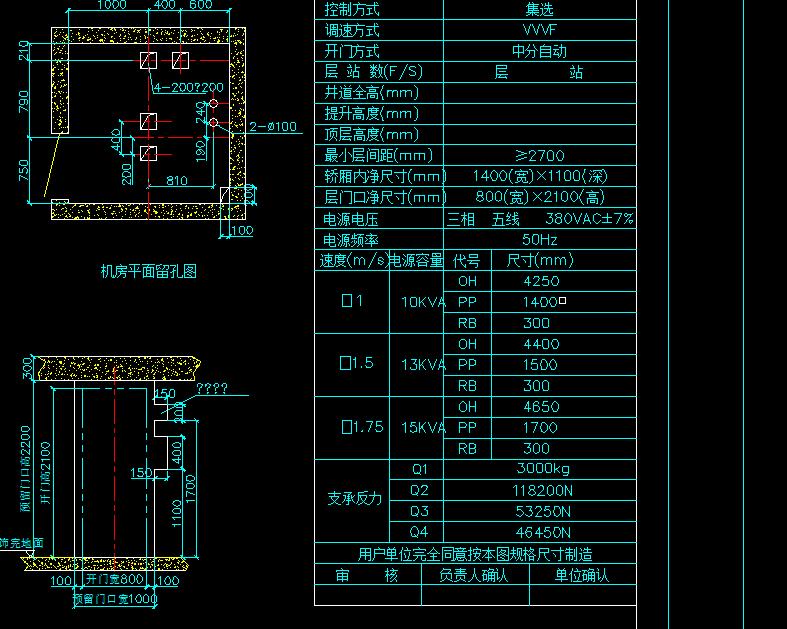The height and width of the screenshot is (629, 787).
Task: Click the 中分自动 value
Action: coord(540,51)
